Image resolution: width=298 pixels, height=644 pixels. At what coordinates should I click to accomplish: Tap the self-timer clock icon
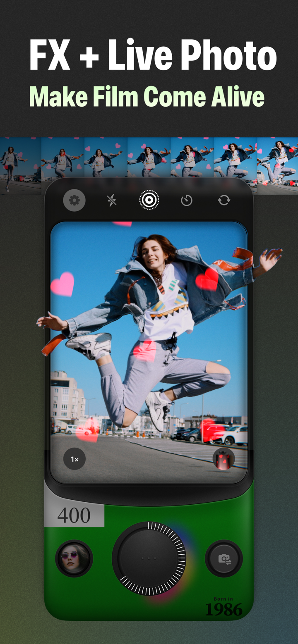tap(187, 200)
